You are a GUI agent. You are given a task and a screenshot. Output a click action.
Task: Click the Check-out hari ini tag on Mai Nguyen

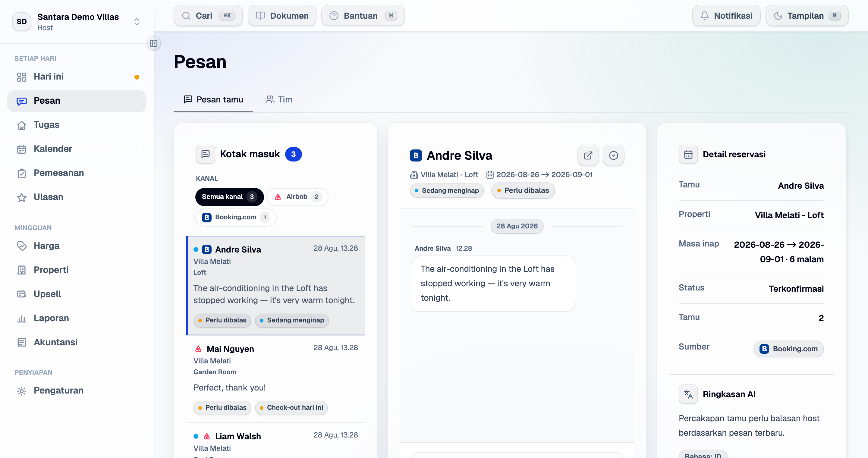point(291,408)
